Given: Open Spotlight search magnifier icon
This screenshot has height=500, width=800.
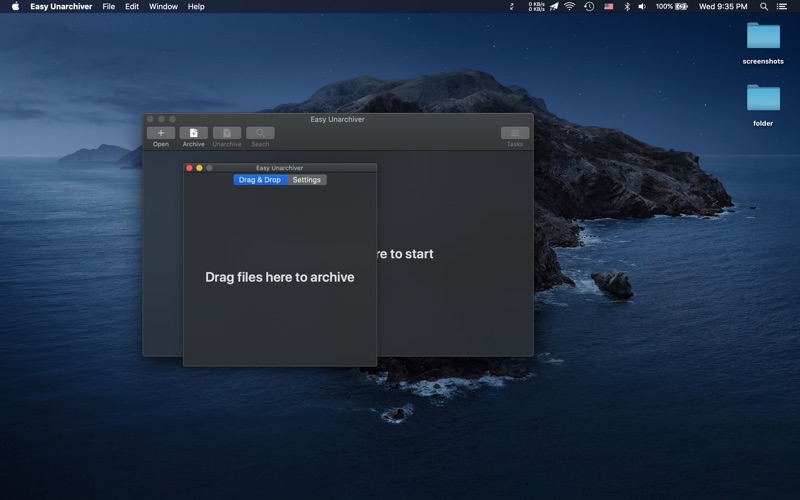Looking at the screenshot, I should 764,7.
